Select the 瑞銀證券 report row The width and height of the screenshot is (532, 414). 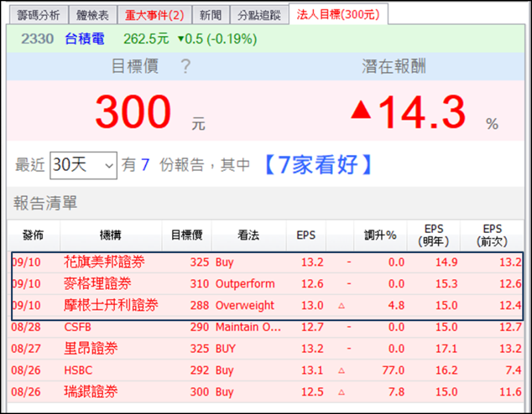coord(265,392)
